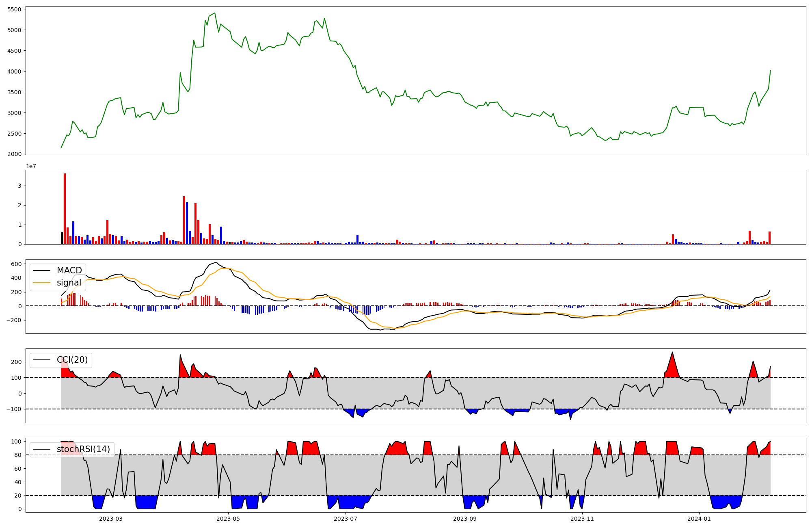Click the 600 tick on the MACD axis

coord(16,264)
